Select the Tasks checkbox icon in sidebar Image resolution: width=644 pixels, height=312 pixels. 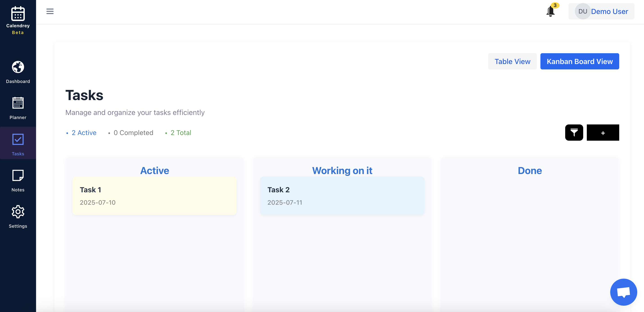pyautogui.click(x=18, y=139)
